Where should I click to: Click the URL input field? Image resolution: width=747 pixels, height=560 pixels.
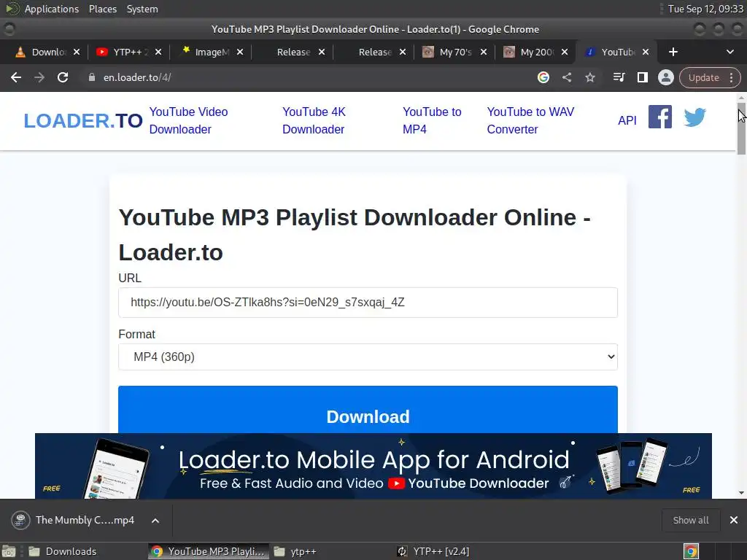pos(368,303)
